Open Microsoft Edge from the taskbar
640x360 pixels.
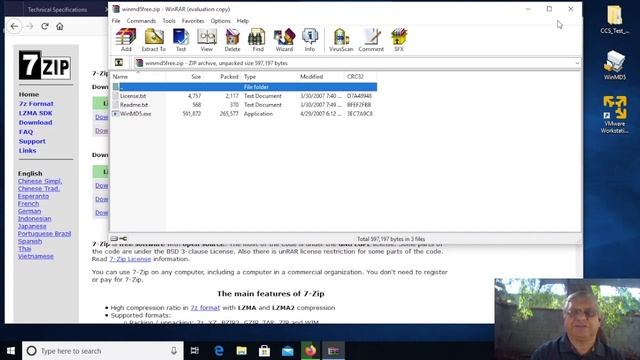tap(219, 351)
